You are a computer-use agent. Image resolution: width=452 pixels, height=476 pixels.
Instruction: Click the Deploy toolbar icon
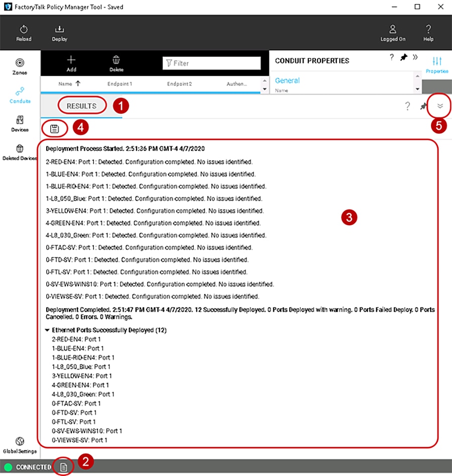point(59,29)
